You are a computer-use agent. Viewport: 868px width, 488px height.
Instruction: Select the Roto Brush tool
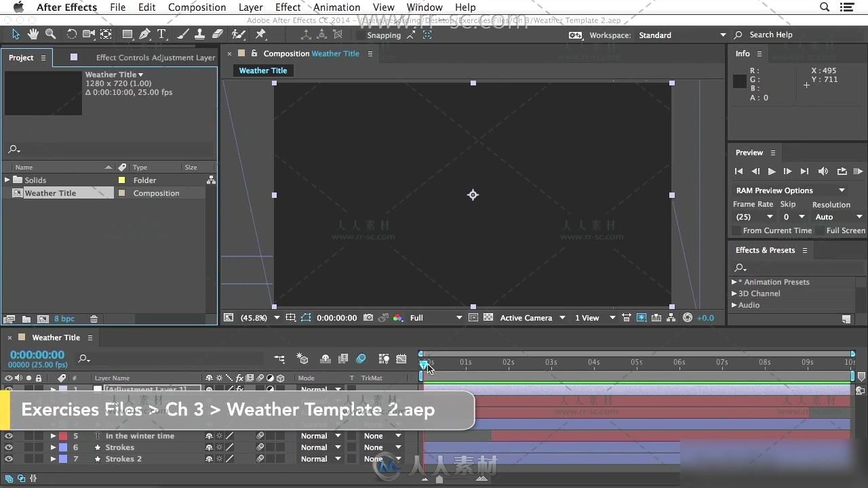click(238, 34)
